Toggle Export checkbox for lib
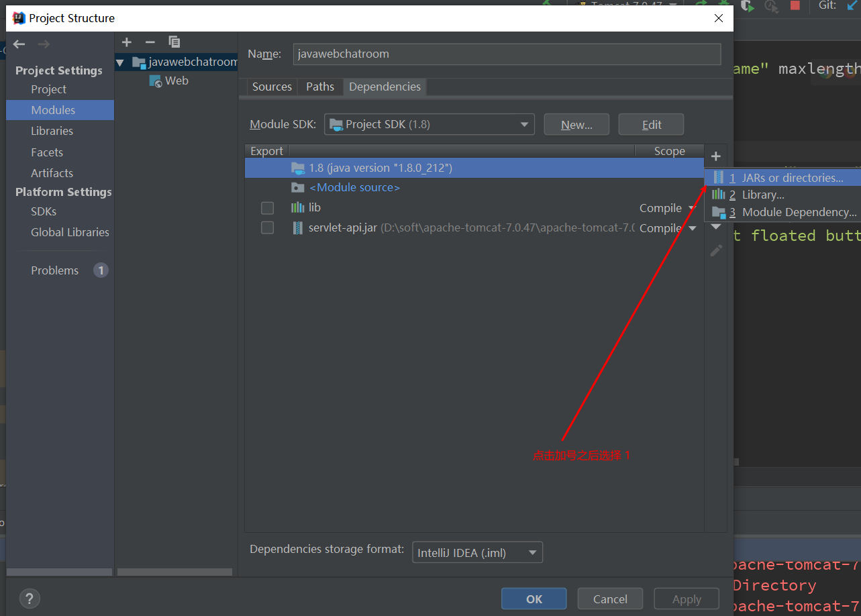 [267, 208]
